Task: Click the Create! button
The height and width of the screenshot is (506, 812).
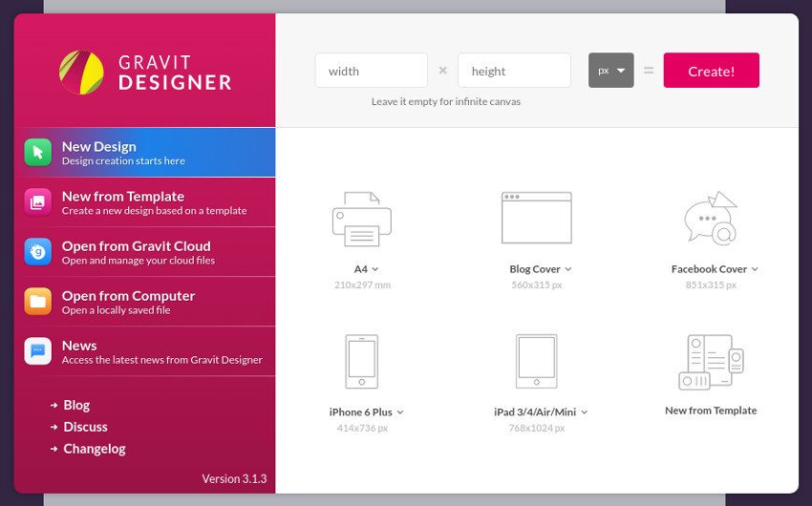Action: pyautogui.click(x=712, y=71)
